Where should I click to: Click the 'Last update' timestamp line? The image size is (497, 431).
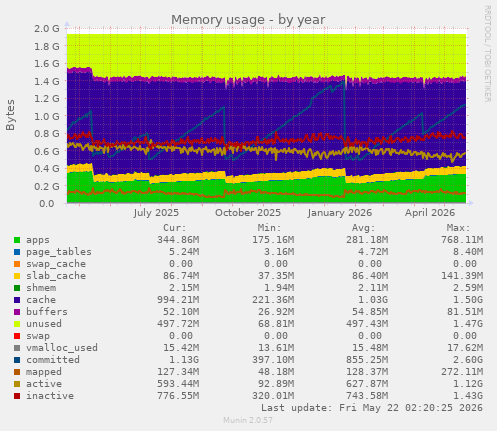pos(372,408)
